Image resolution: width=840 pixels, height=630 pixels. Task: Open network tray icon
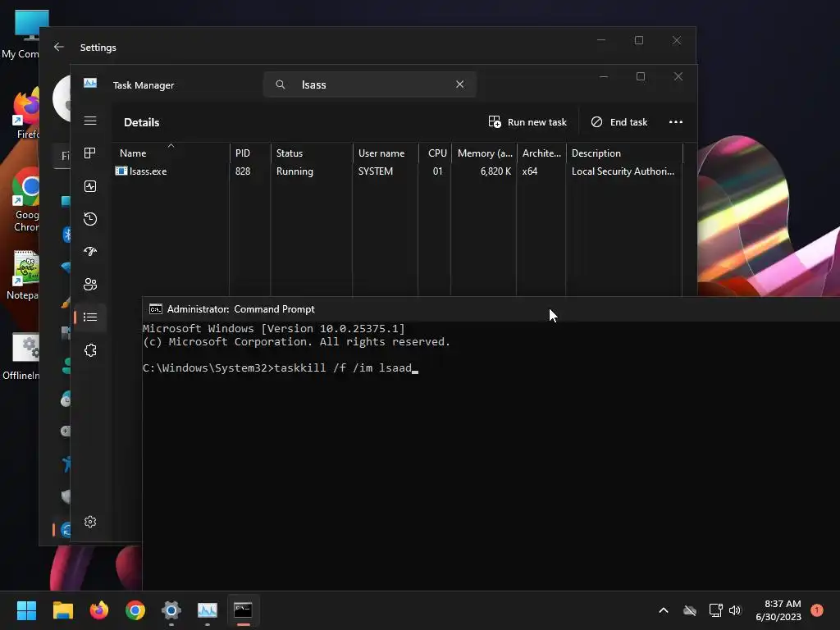pos(715,610)
